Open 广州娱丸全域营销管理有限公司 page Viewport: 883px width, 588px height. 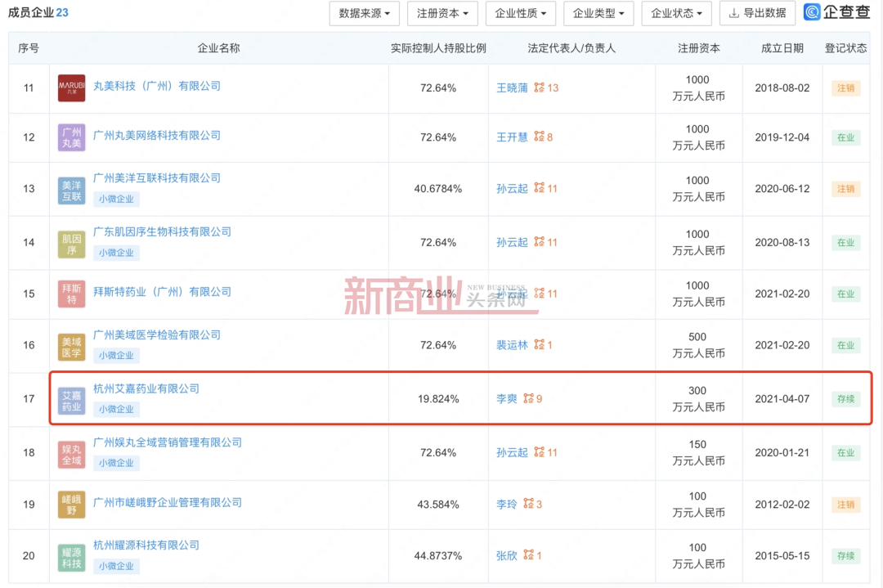point(168,442)
